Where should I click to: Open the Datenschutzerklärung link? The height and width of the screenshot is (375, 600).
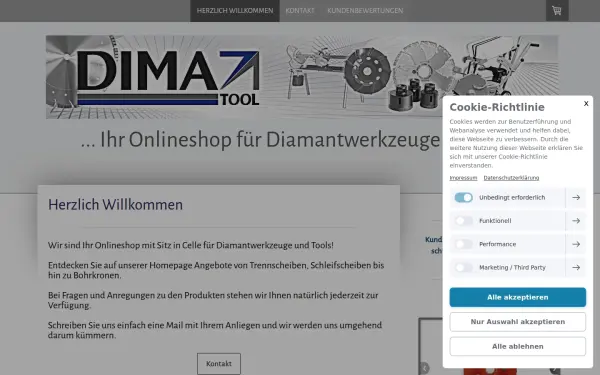pos(511,178)
